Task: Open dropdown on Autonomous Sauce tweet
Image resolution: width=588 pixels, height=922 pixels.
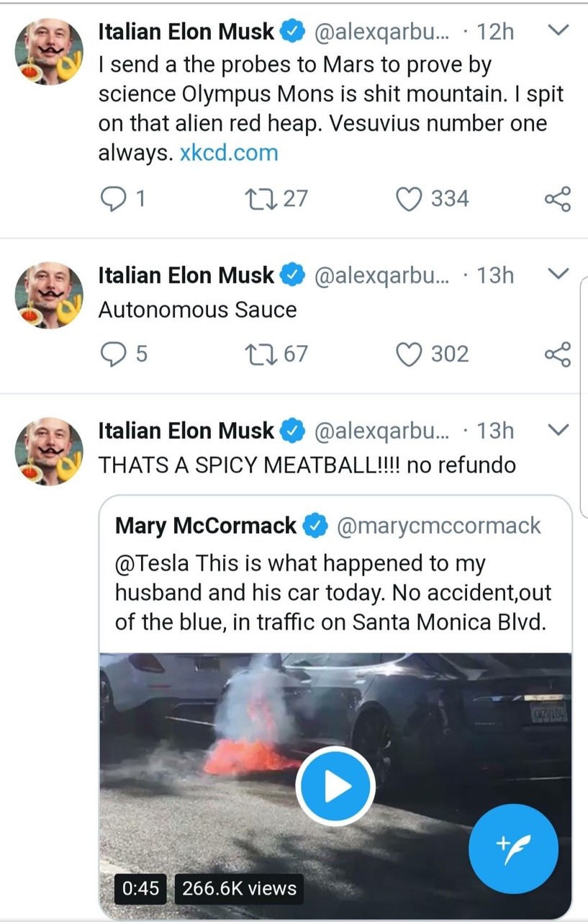Action: [x=558, y=274]
